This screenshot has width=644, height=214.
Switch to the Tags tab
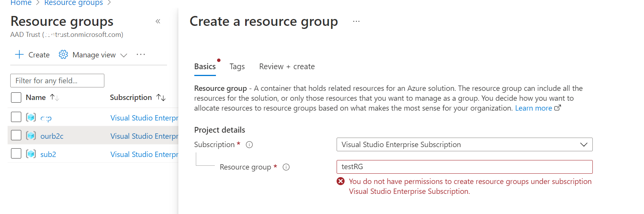(x=237, y=67)
